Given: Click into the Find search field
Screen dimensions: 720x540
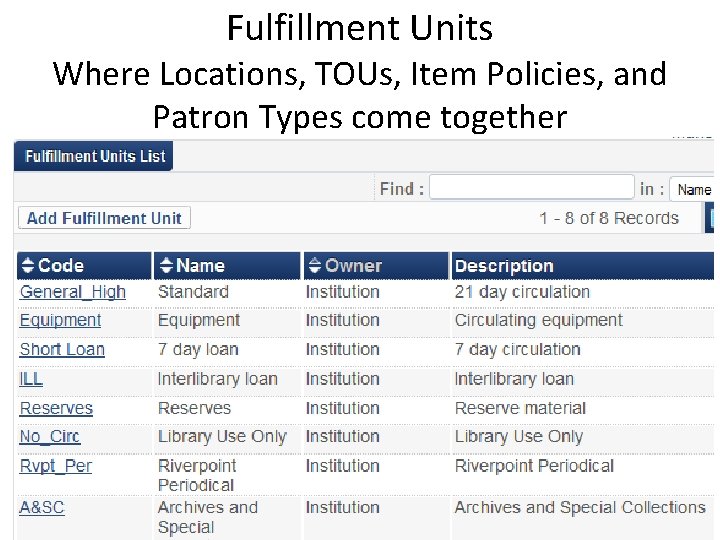Looking at the screenshot, I should [531, 188].
